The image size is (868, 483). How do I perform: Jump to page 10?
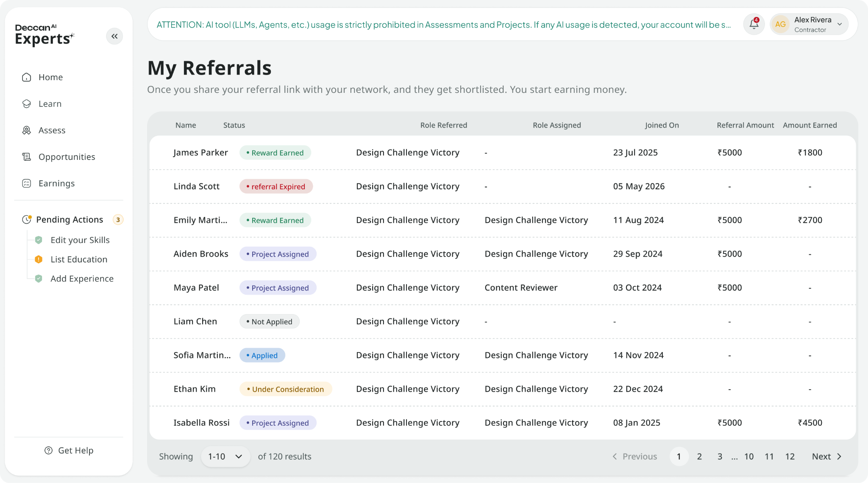click(749, 456)
